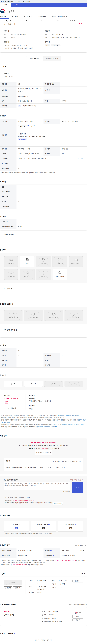
Task: Open 채용절차의 공정화에 관한 법률 제4조의3 link
Action: click(69, 415)
